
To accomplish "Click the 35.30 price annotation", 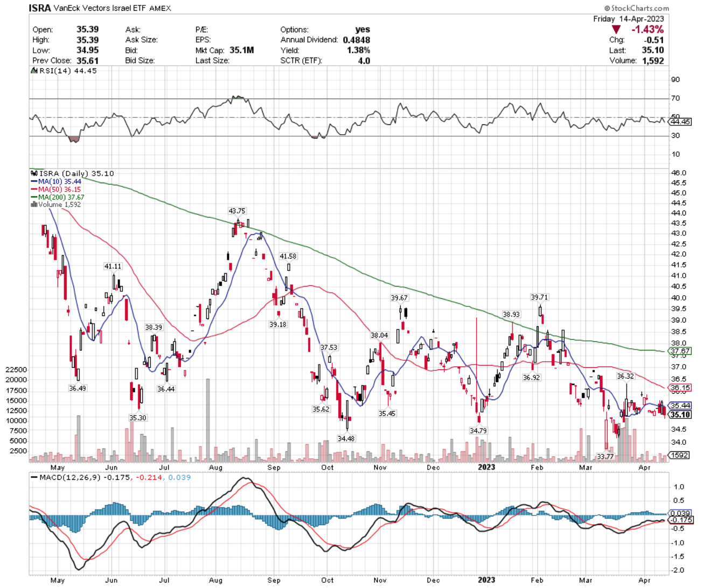I will tap(137, 418).
